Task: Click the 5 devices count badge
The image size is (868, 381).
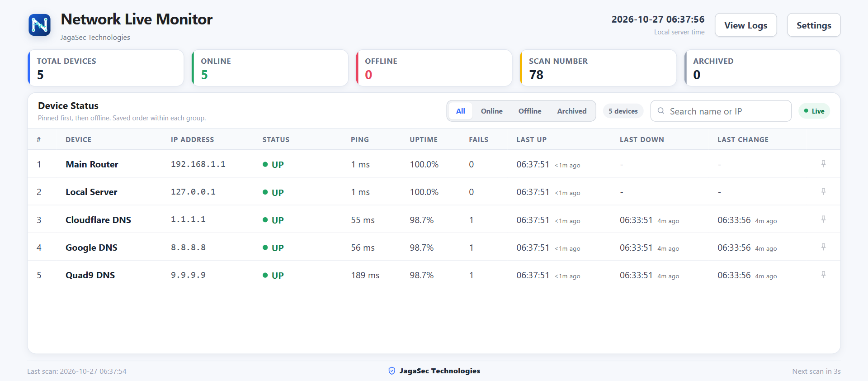Action: coord(623,111)
